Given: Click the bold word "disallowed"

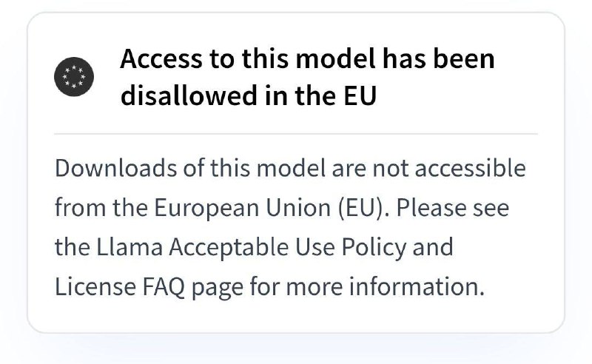Looking at the screenshot, I should click(x=189, y=95).
